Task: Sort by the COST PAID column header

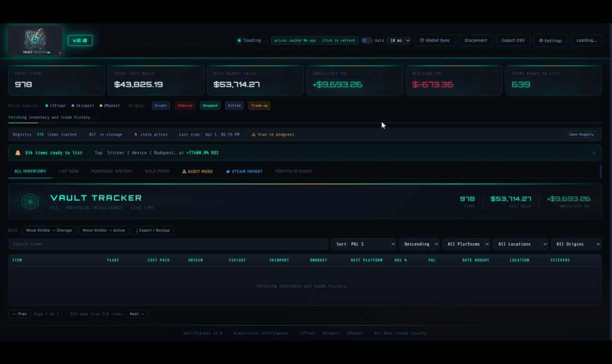Action: click(158, 260)
